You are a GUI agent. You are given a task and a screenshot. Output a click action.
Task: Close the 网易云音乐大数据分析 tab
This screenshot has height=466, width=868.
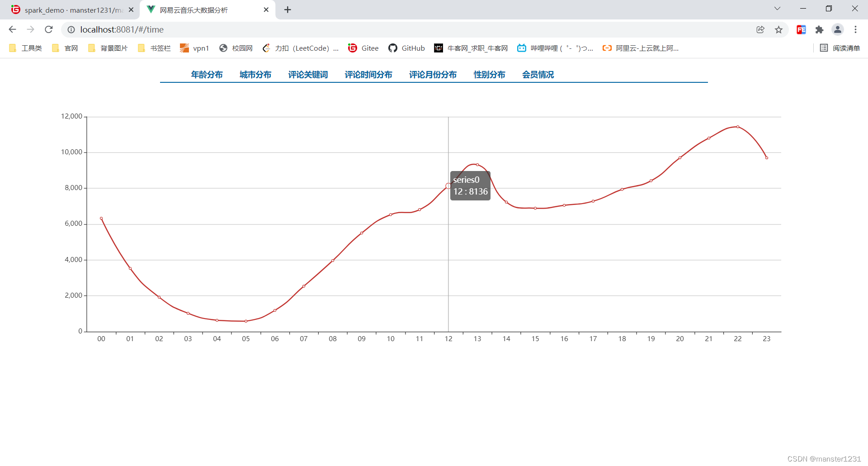[x=266, y=10]
